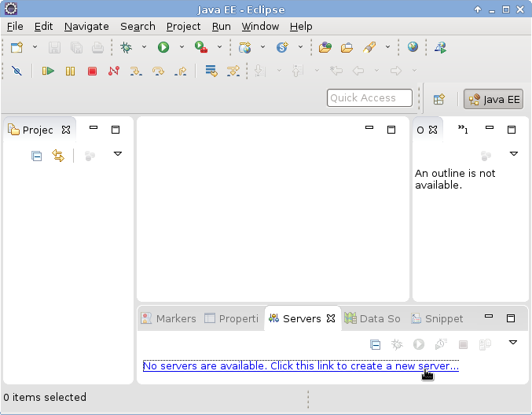
Task: Switch to the Data Source Explorer tab
Action: 372,318
